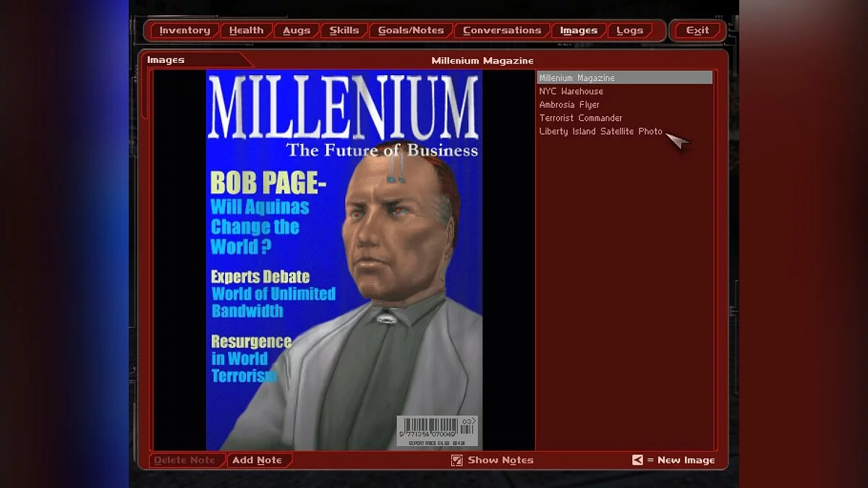This screenshot has height=488, width=868.
Task: Select Millenium Magazine in image list
Action: [x=624, y=77]
